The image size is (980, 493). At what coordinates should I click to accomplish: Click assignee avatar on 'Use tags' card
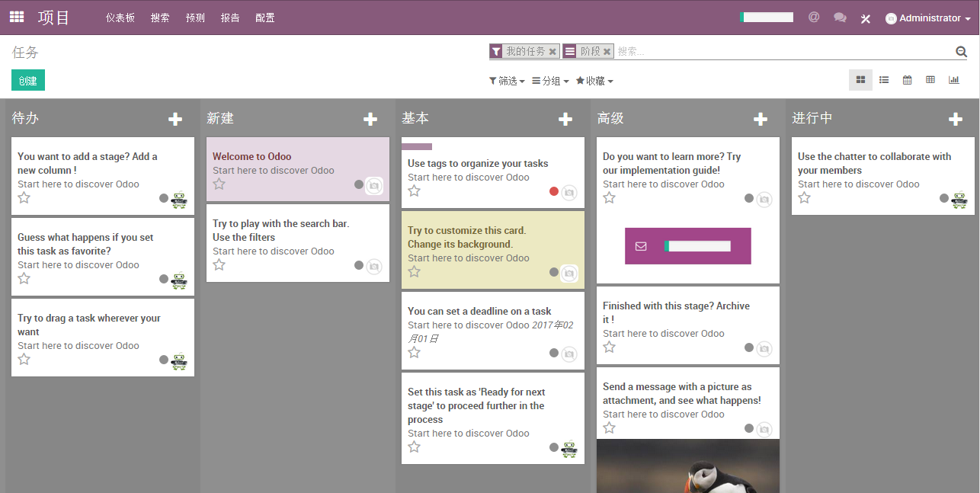point(568,193)
